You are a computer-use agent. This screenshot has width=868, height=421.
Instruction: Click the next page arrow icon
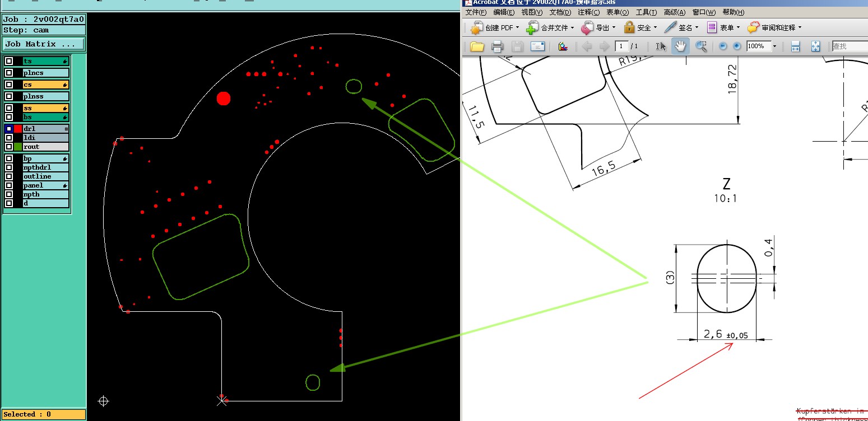[604, 46]
